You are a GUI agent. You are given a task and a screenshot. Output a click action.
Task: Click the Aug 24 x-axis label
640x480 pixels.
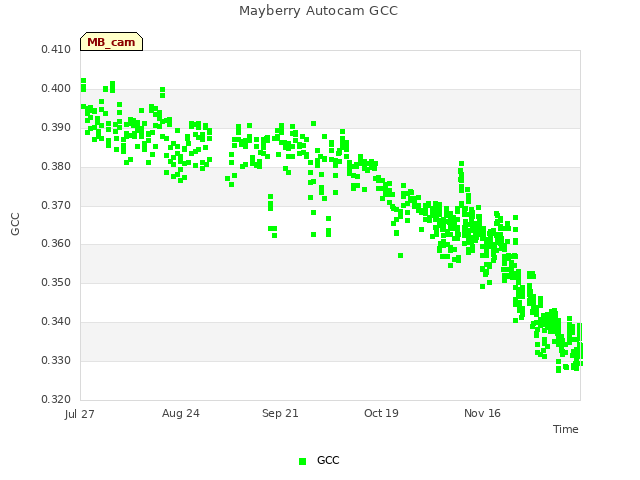click(x=181, y=413)
